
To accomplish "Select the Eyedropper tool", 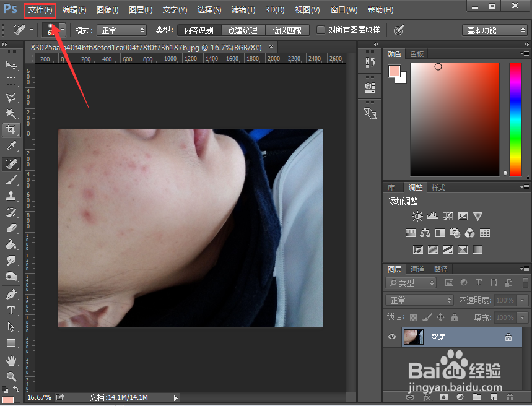I will (x=11, y=146).
